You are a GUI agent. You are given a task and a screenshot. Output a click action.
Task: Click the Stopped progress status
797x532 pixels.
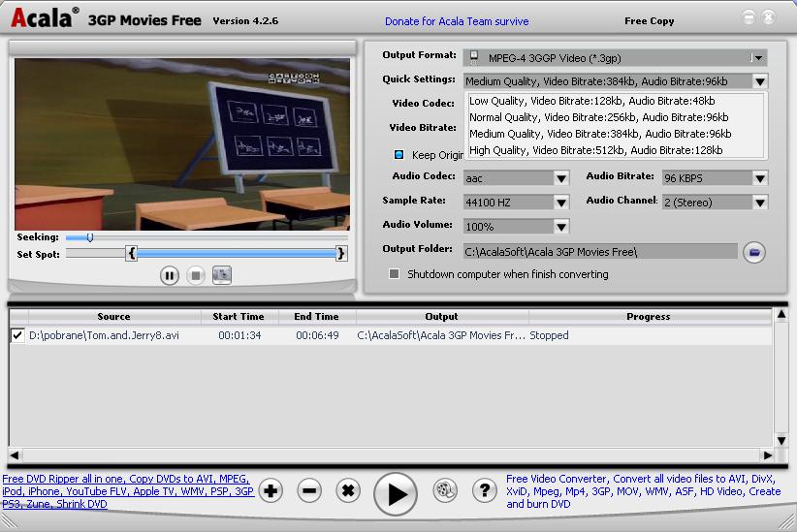pyautogui.click(x=549, y=335)
